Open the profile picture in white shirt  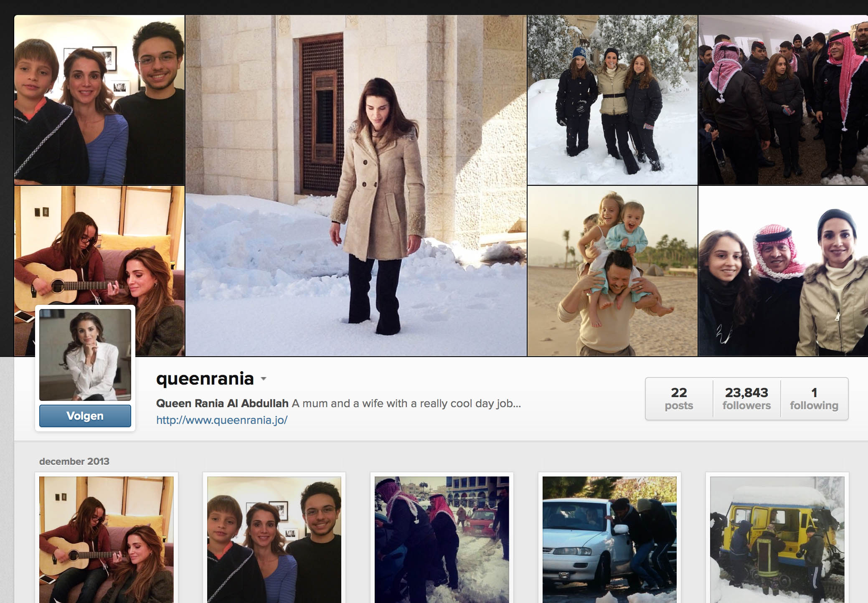click(x=85, y=355)
